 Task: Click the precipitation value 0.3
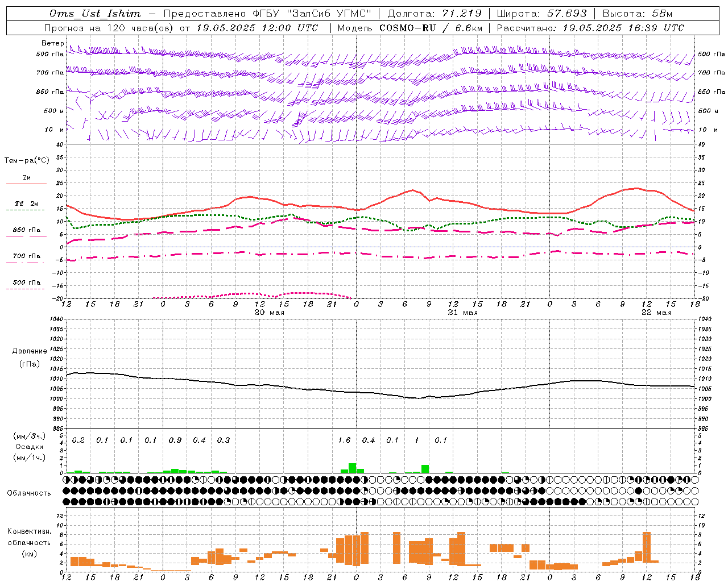tap(224, 440)
